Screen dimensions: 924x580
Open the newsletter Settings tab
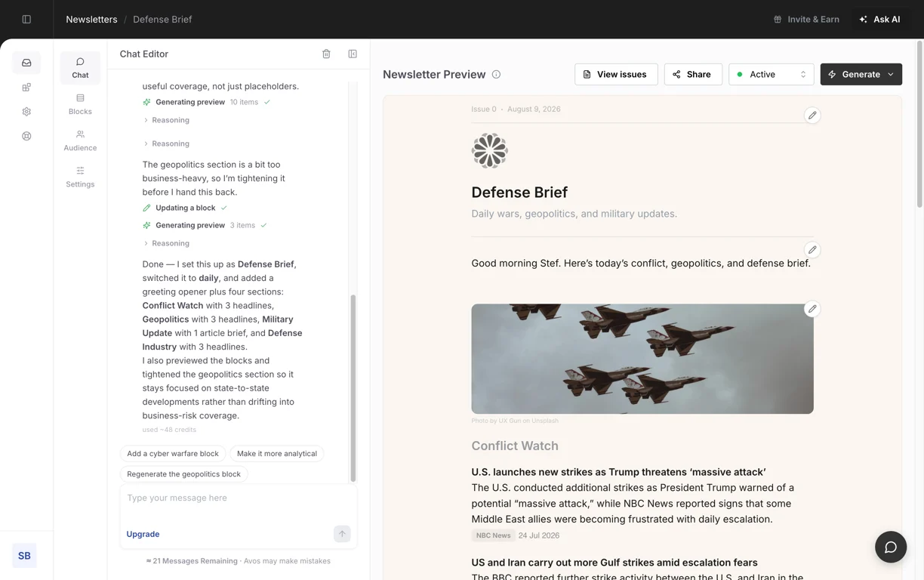(80, 177)
